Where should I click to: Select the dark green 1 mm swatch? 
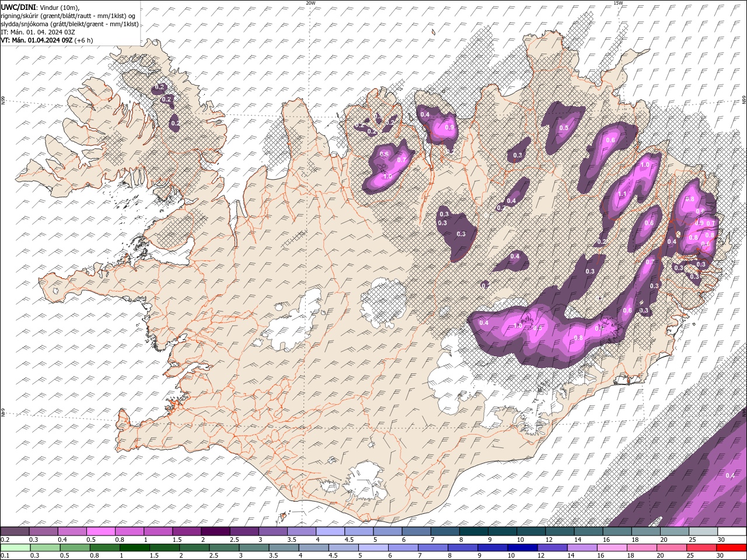point(135,548)
